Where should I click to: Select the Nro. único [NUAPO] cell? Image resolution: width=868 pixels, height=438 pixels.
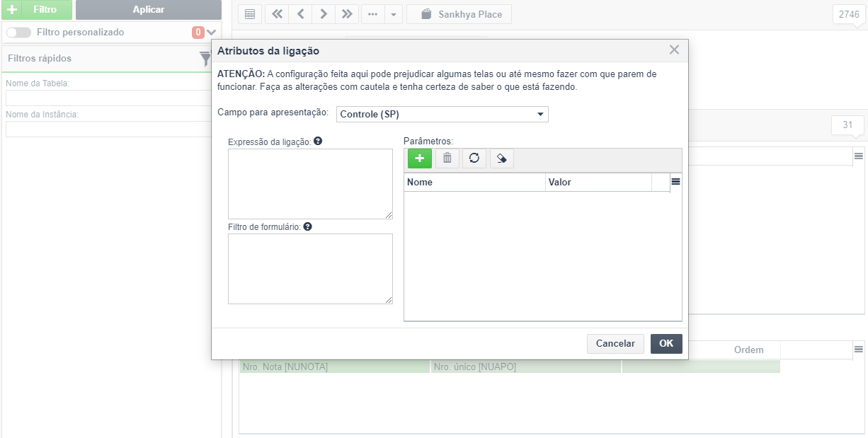coord(526,367)
